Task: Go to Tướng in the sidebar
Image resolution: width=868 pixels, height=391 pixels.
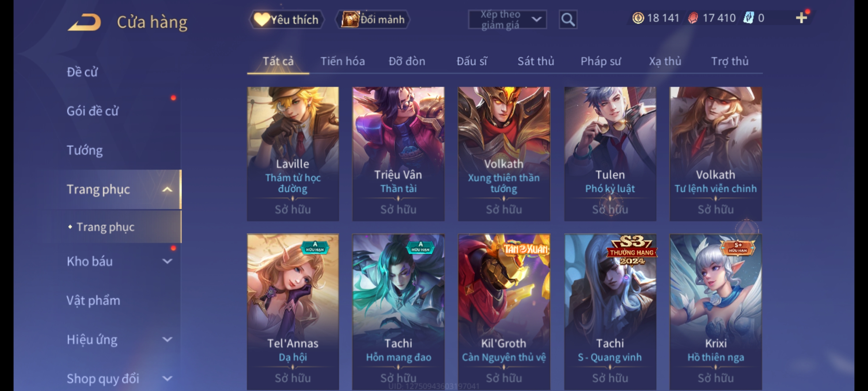Action: pos(85,150)
